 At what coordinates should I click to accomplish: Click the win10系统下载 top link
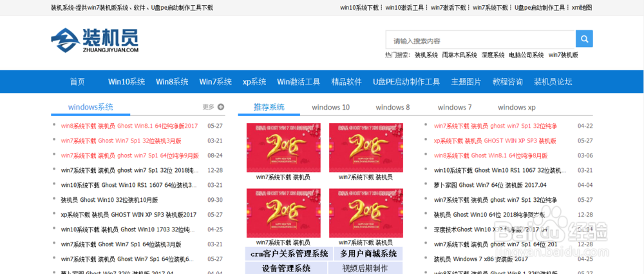coord(359,7)
